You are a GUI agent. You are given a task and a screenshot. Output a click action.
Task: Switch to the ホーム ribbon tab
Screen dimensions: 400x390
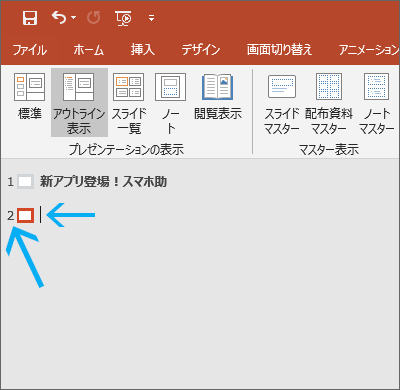click(x=89, y=50)
